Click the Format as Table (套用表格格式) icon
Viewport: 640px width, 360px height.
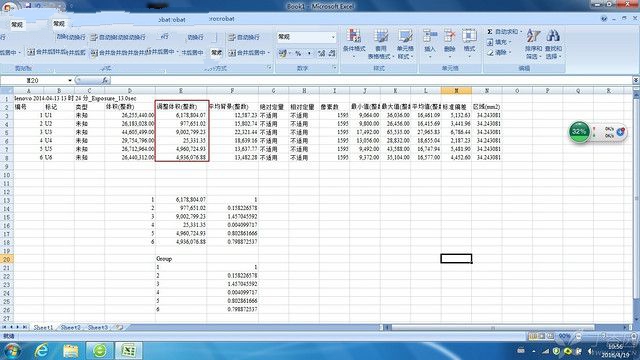tap(380, 44)
